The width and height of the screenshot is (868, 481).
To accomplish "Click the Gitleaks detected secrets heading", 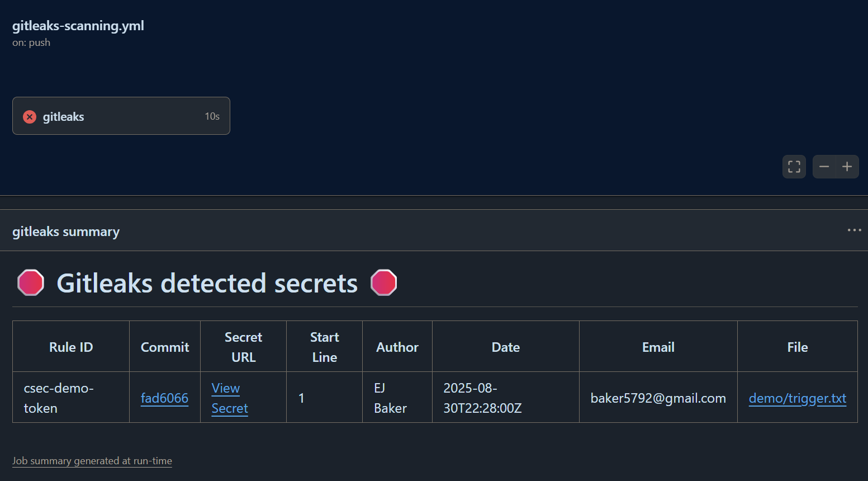I will click(x=207, y=283).
